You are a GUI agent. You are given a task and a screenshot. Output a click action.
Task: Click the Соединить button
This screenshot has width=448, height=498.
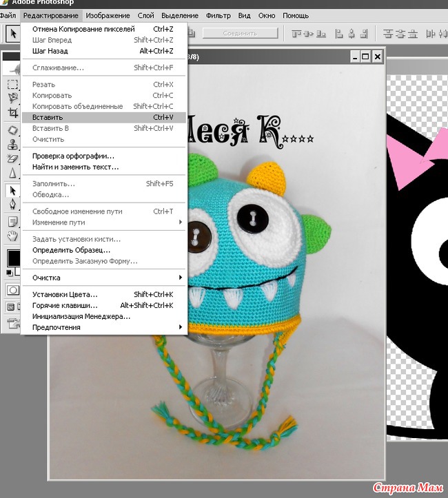pyautogui.click(x=240, y=33)
